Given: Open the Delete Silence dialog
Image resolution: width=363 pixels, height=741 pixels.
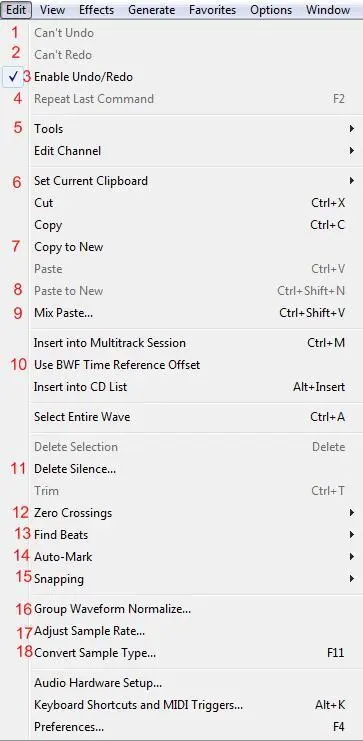Looking at the screenshot, I should click(x=194, y=469).
